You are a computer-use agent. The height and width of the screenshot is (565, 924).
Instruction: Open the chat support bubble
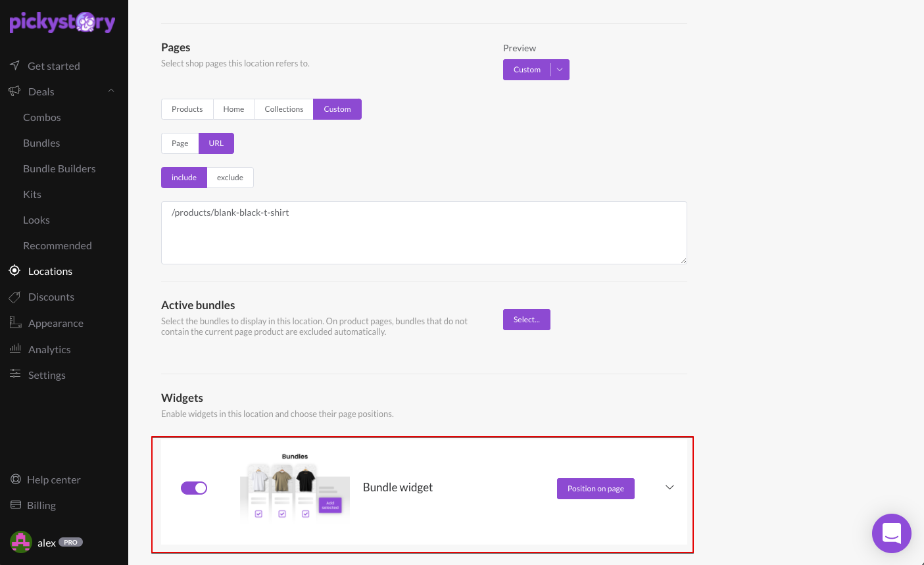[891, 533]
